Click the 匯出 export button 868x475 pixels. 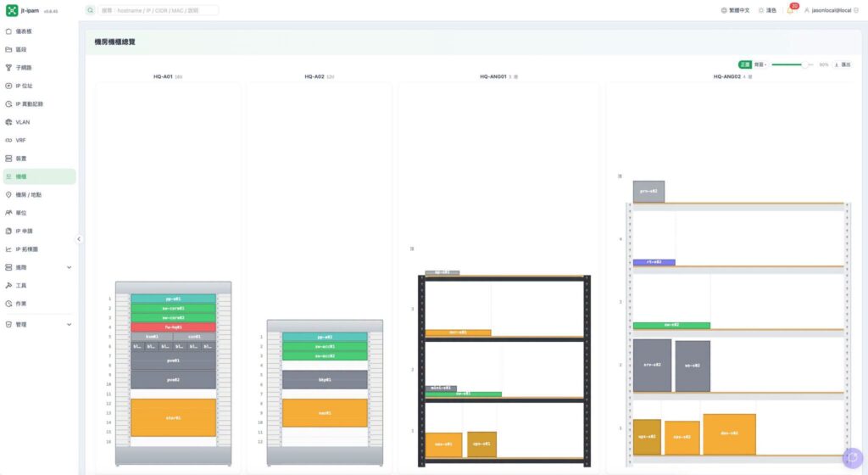click(x=843, y=64)
